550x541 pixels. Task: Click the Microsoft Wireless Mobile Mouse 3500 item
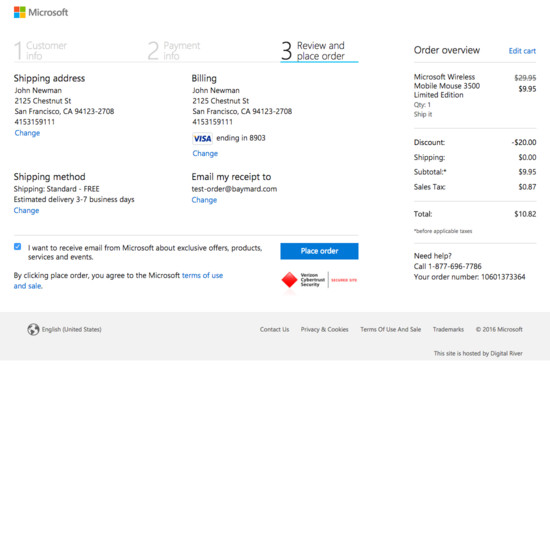coord(447,86)
